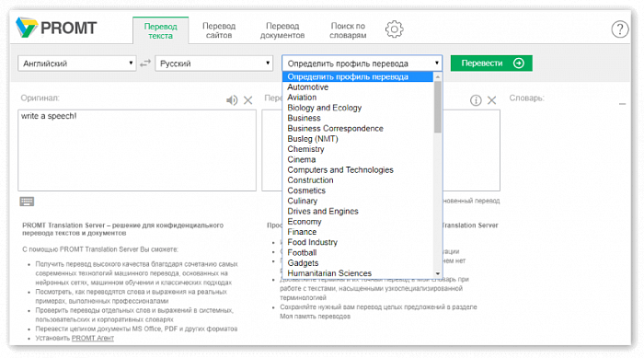Play original text audio with speaker icon
Image resolution: width=644 pixels, height=358 pixels.
click(x=232, y=100)
